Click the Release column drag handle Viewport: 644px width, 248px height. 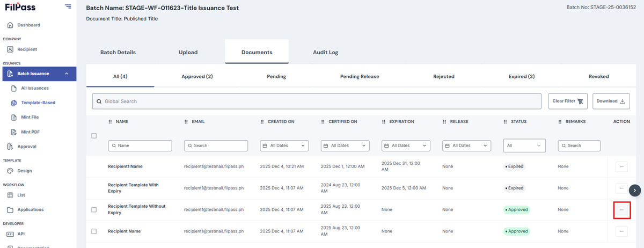pyautogui.click(x=445, y=122)
